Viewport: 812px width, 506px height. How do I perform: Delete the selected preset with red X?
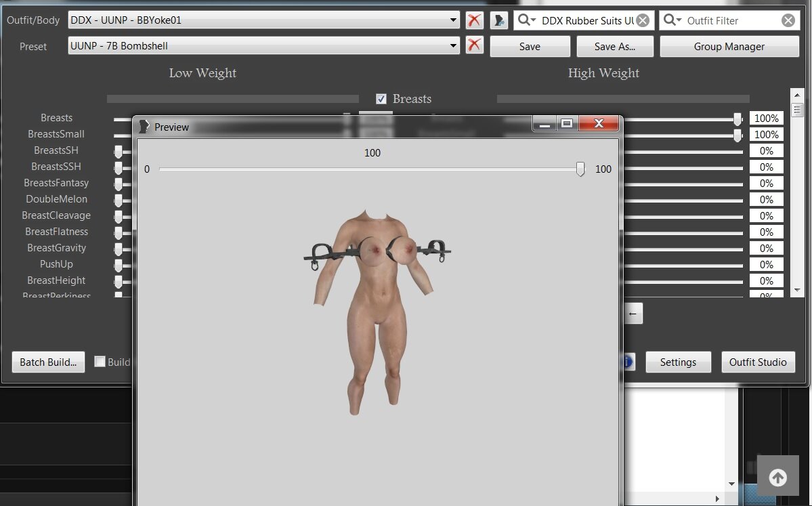pyautogui.click(x=474, y=45)
